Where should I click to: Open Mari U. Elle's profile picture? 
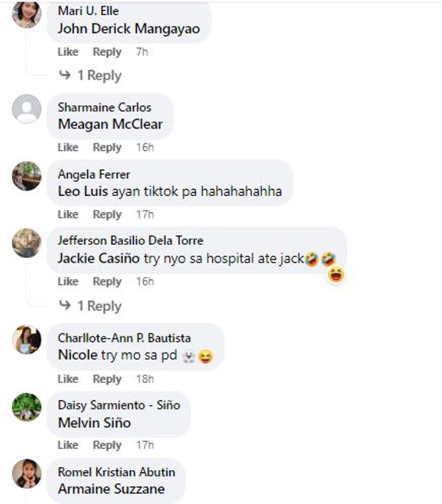[27, 14]
